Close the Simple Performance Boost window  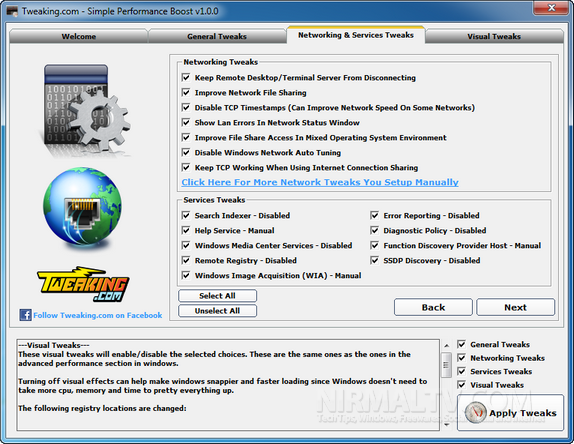tap(552, 8)
